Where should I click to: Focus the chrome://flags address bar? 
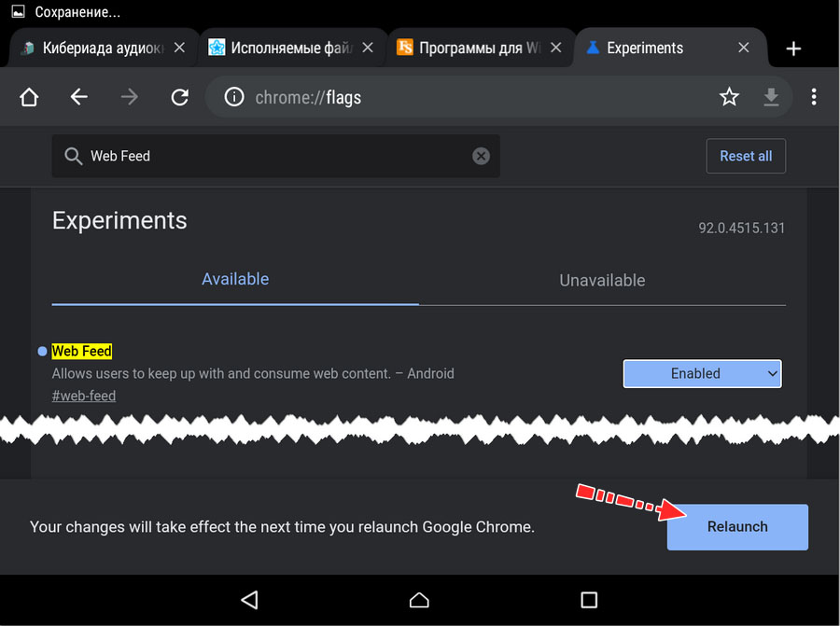498,97
